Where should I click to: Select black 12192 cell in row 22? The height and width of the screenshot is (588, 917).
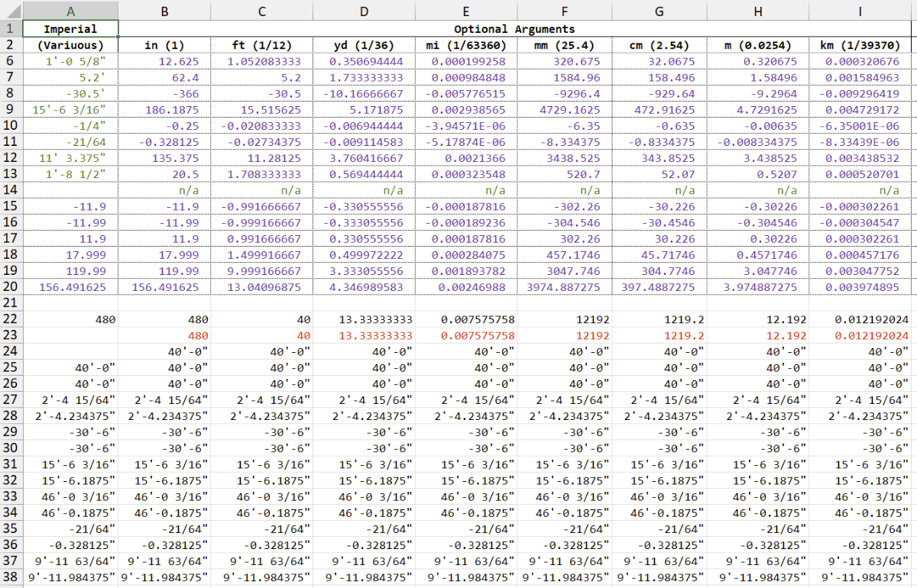(x=564, y=319)
